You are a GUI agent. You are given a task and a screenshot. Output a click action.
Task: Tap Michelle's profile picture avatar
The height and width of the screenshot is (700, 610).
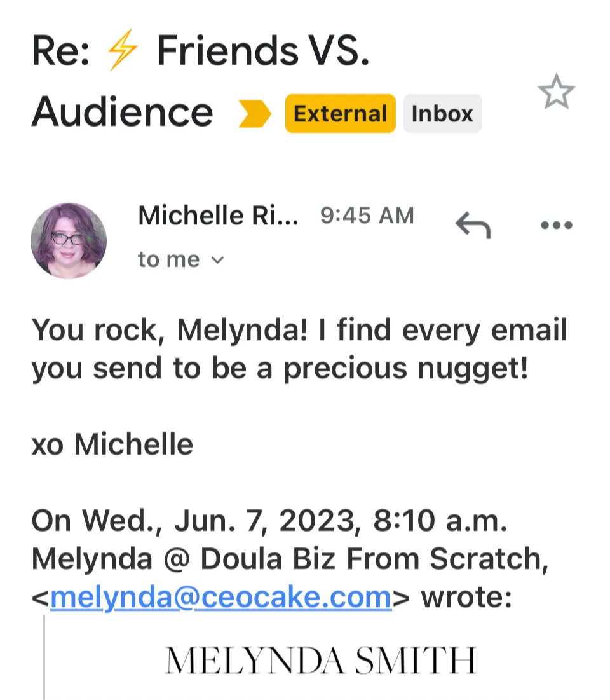coord(69,240)
